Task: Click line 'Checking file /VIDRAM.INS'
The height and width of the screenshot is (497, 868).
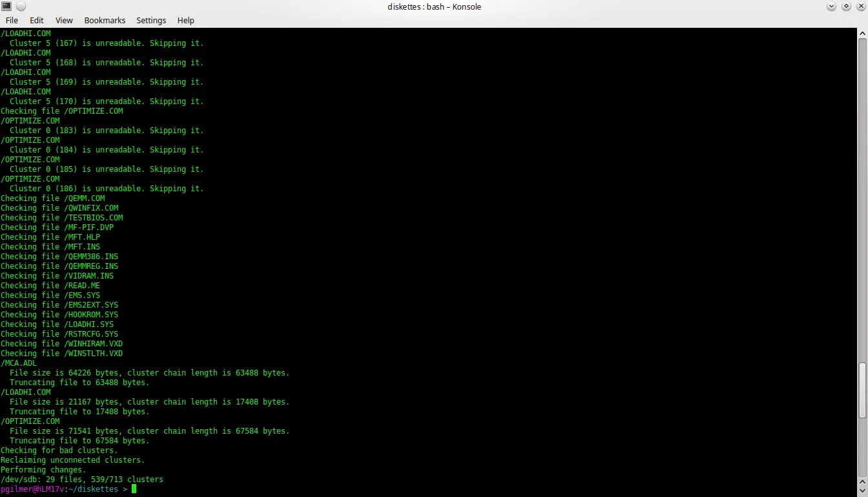Action: tap(57, 276)
